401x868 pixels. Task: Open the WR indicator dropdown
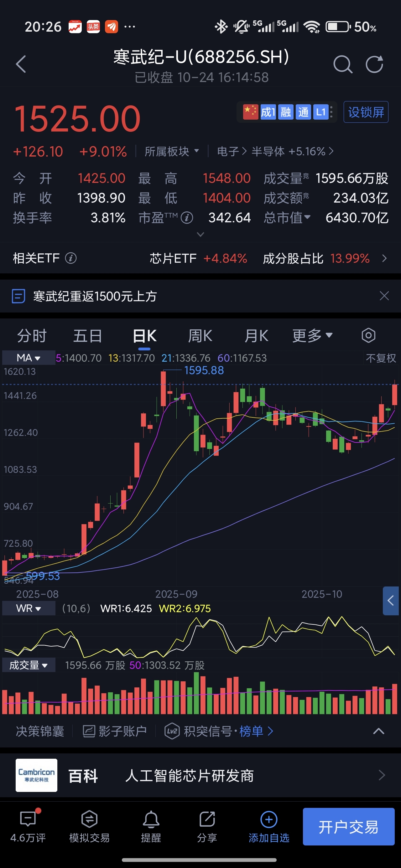[29, 608]
